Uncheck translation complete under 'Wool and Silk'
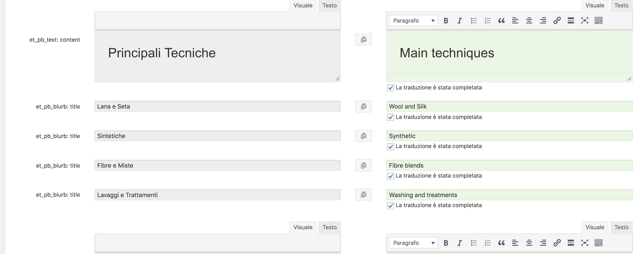Image resolution: width=644 pixels, height=254 pixels. (391, 117)
